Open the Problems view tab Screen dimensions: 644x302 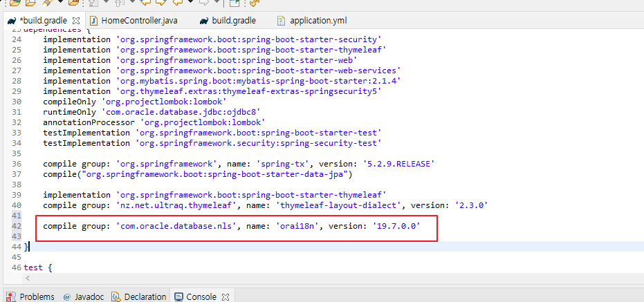pos(37,296)
